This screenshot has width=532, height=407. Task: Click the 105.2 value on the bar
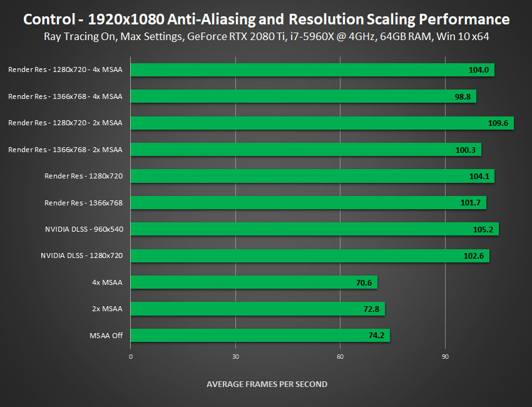[x=483, y=229]
